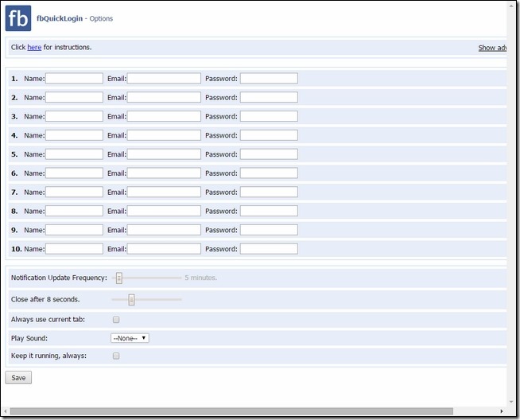The image size is (520, 420).
Task: Focus the Name field in row 10
Action: pos(74,248)
